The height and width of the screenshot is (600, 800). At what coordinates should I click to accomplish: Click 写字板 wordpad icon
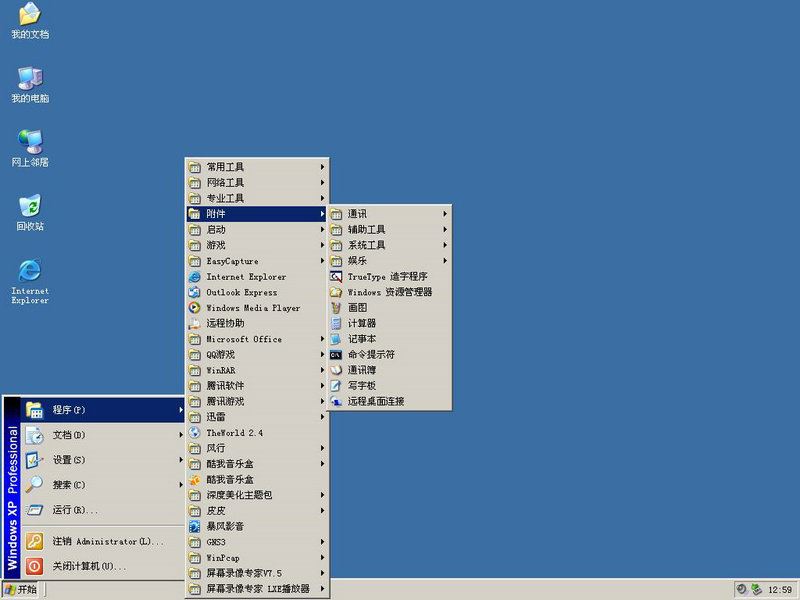(x=336, y=386)
